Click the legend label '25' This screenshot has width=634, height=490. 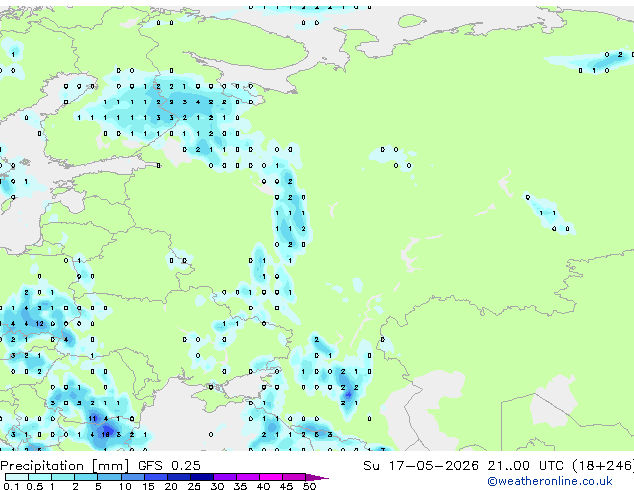[194, 486]
